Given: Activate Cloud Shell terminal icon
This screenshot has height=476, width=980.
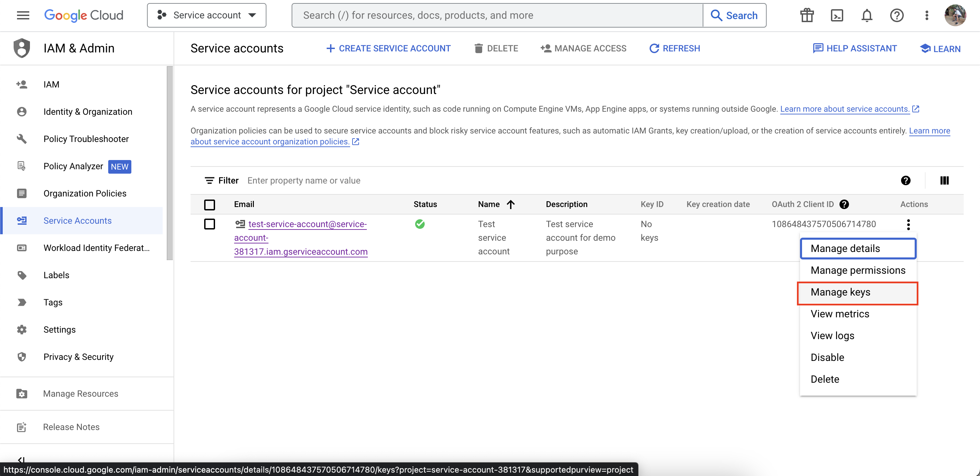Looking at the screenshot, I should [x=837, y=15].
